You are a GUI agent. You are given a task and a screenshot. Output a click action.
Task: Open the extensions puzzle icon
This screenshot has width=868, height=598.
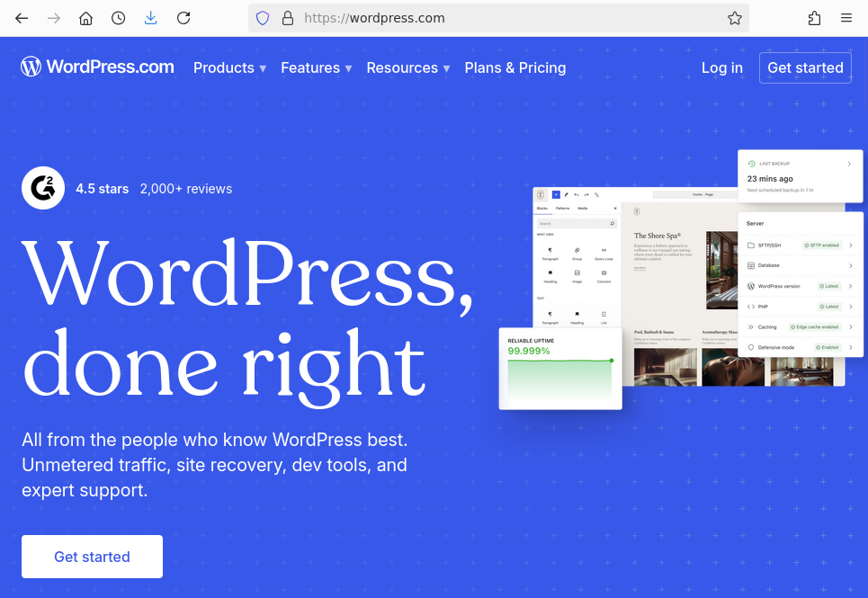click(x=814, y=18)
